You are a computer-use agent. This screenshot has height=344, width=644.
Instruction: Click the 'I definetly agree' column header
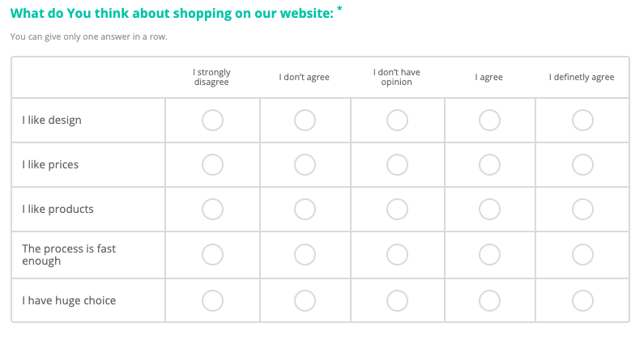pyautogui.click(x=582, y=78)
